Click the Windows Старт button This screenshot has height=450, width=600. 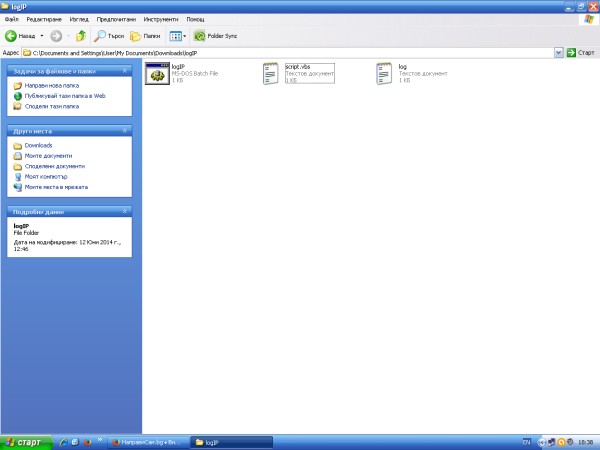[24, 441]
